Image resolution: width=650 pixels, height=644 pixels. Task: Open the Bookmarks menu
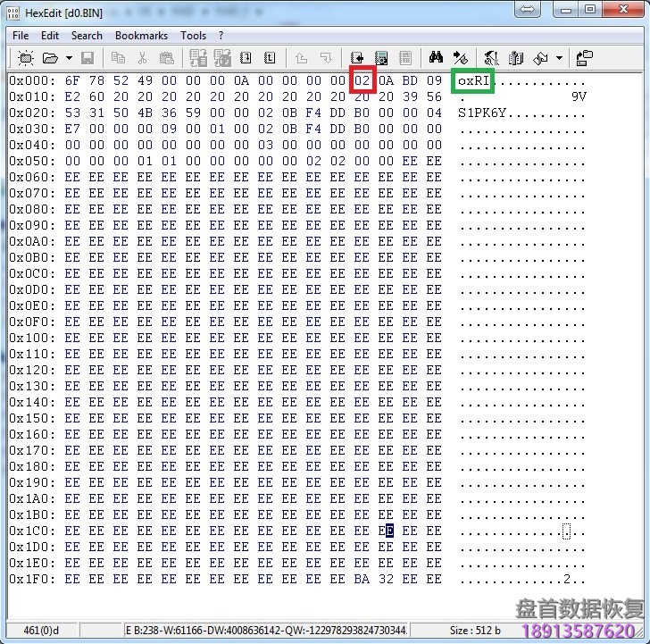pos(141,36)
